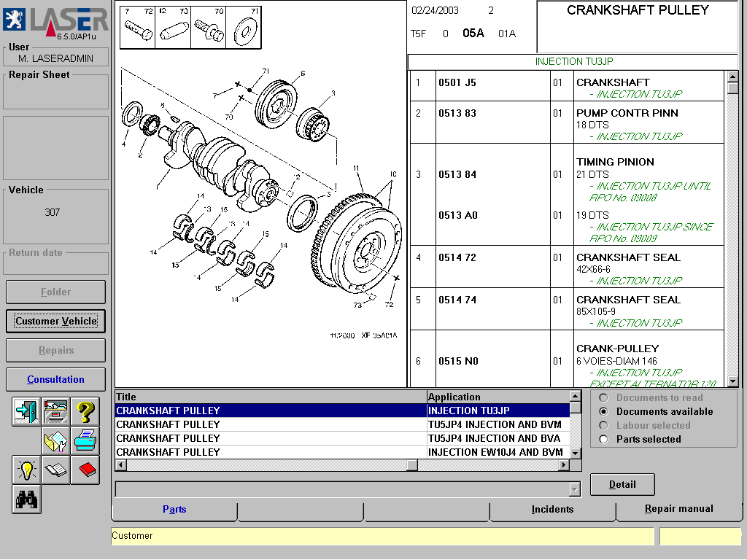747x560 pixels.
Task: Click the crankshaft seal size 85X105-9
Action: click(595, 312)
